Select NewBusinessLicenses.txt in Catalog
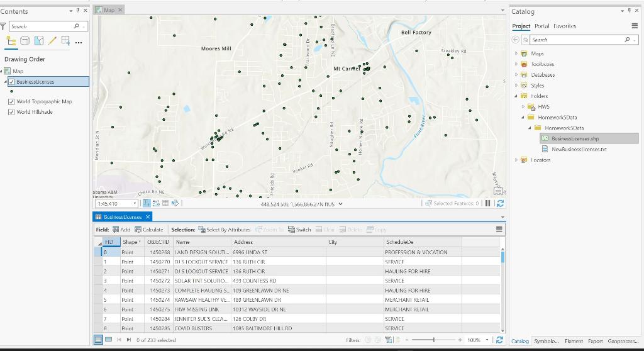Viewport: 644px width, 351px height. point(579,149)
